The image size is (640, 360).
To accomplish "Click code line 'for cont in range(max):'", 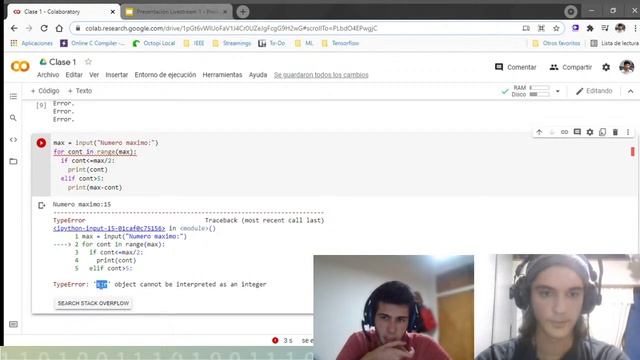I will 95,152.
